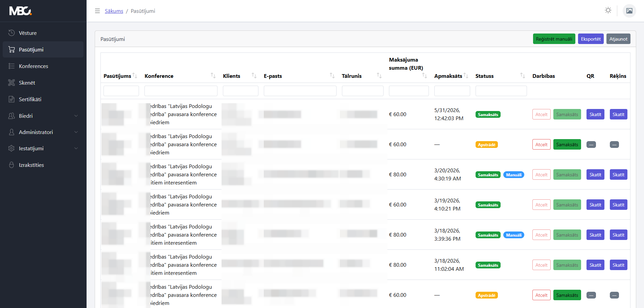Mark second order as Samaksāts

567,145
